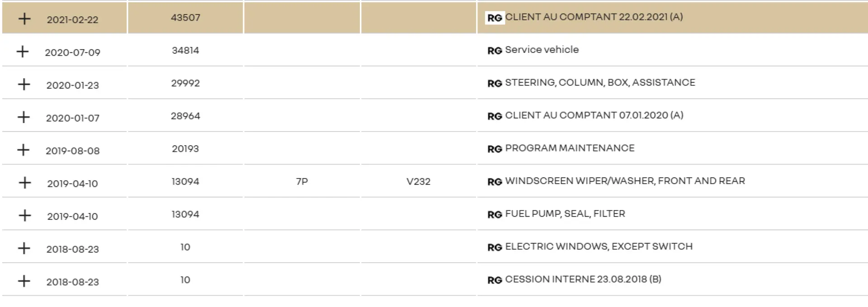
Task: Expand the row dated 2021-02-22
Action: 24,19
